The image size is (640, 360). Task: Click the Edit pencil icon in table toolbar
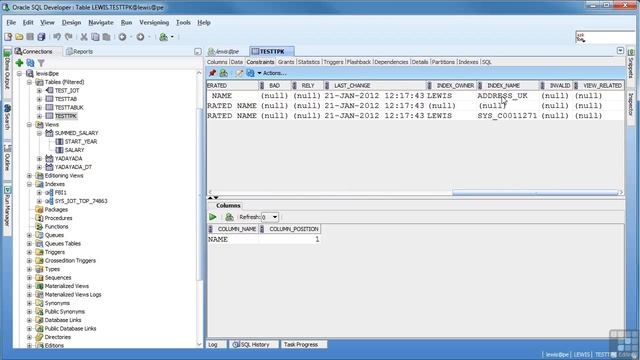coord(239,73)
